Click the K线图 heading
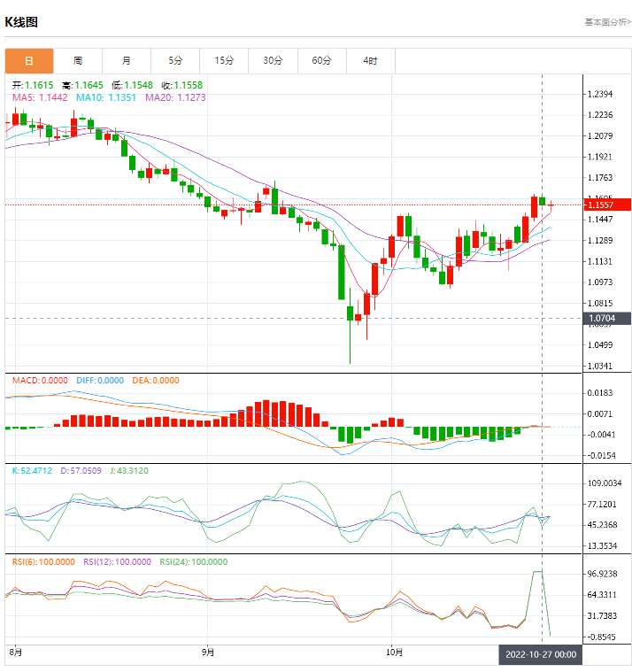632x672 pixels. 21,22
